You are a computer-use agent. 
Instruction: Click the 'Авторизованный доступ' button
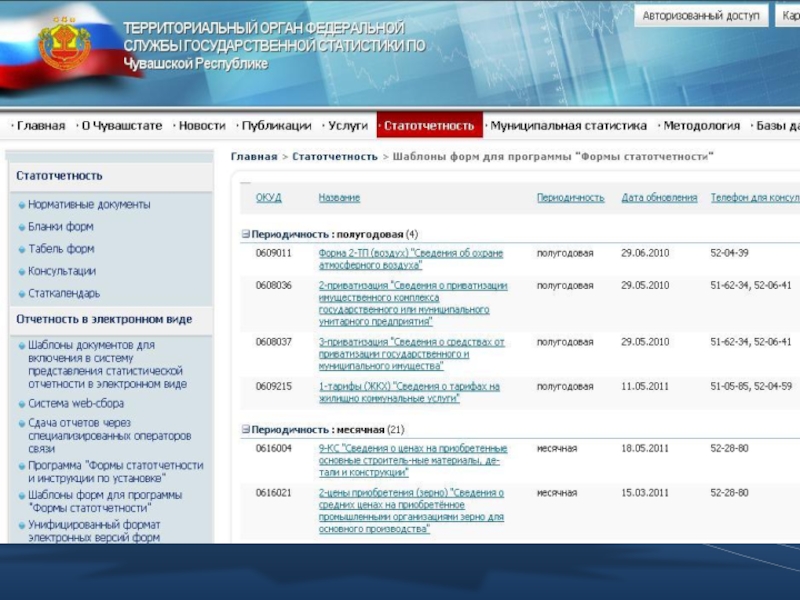pyautogui.click(x=701, y=16)
